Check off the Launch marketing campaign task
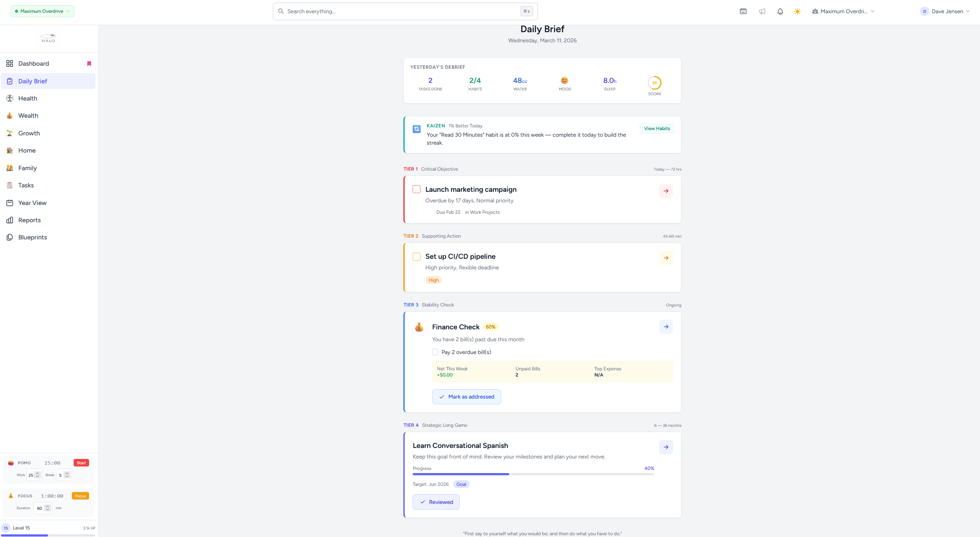 416,189
